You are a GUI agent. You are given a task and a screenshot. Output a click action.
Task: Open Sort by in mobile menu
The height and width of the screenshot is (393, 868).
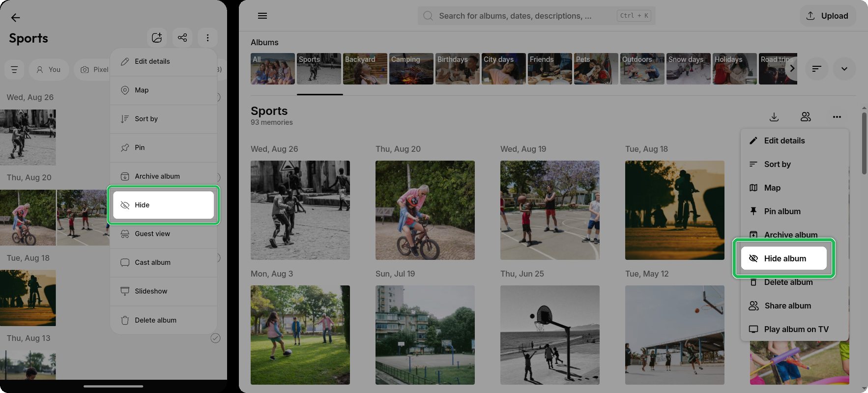tap(164, 119)
